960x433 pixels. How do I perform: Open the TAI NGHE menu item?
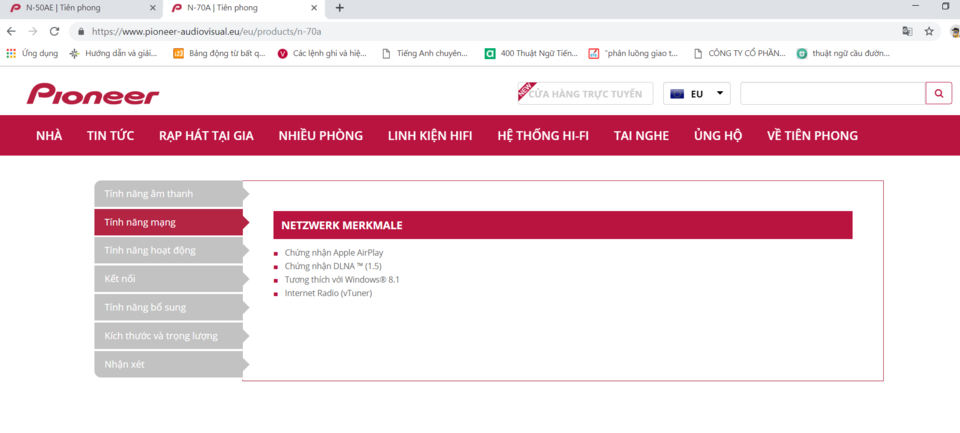pos(641,135)
